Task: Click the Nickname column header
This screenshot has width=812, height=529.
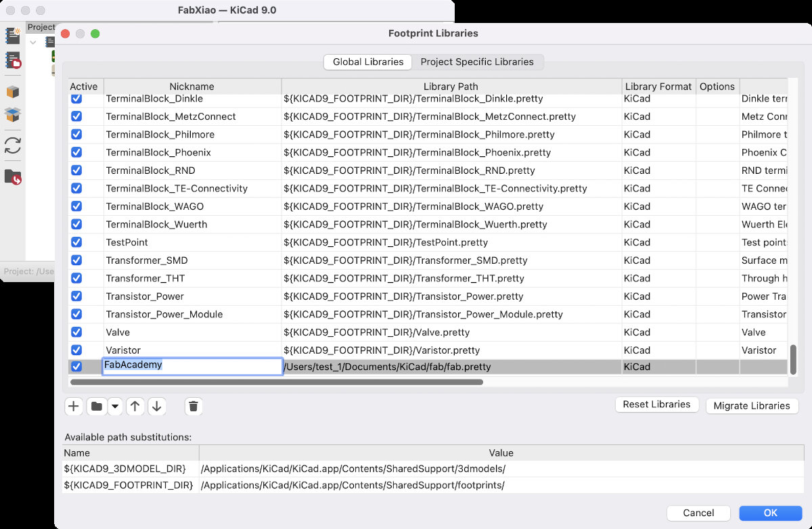Action: (191, 87)
